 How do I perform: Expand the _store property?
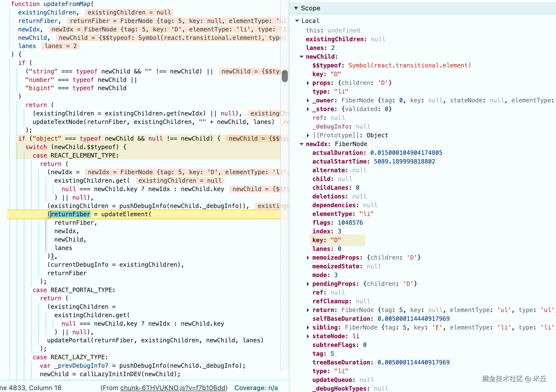[308, 109]
